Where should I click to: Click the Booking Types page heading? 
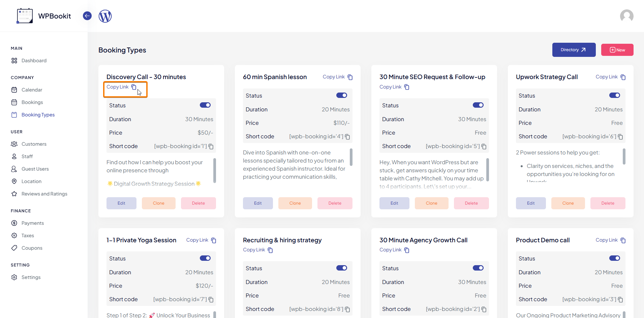pos(122,50)
